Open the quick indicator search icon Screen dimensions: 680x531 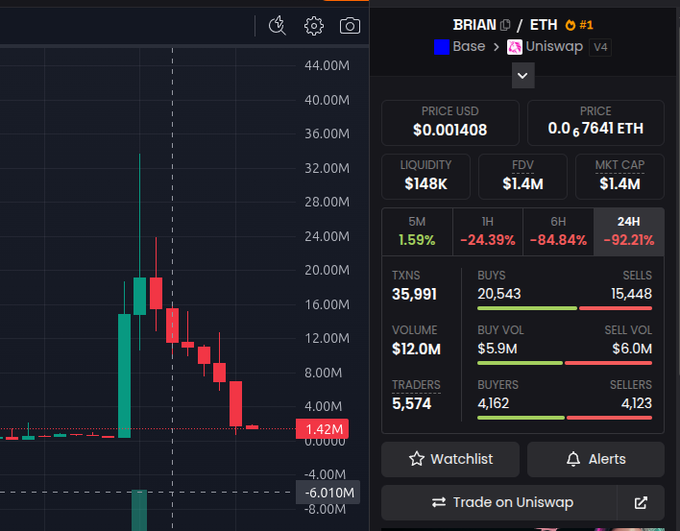277,26
